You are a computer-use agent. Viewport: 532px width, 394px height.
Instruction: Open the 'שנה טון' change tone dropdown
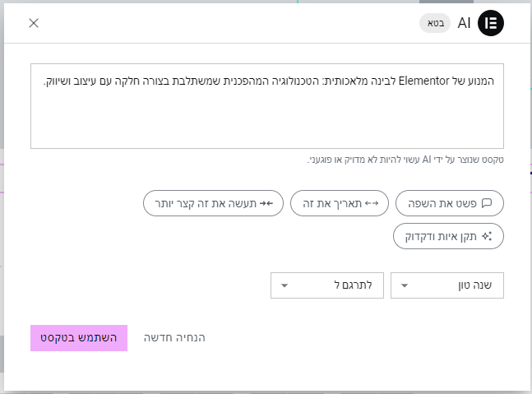446,285
